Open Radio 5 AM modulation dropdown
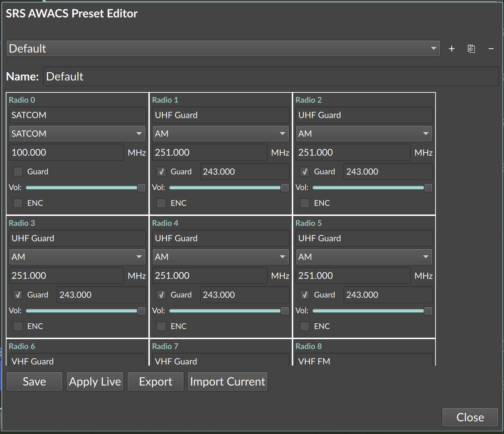504x434 pixels. pyautogui.click(x=364, y=257)
